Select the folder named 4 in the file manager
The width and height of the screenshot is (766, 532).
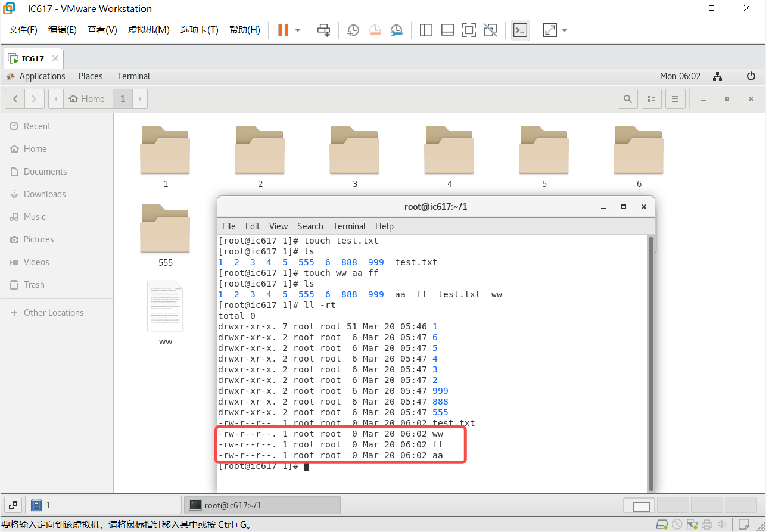coord(449,150)
